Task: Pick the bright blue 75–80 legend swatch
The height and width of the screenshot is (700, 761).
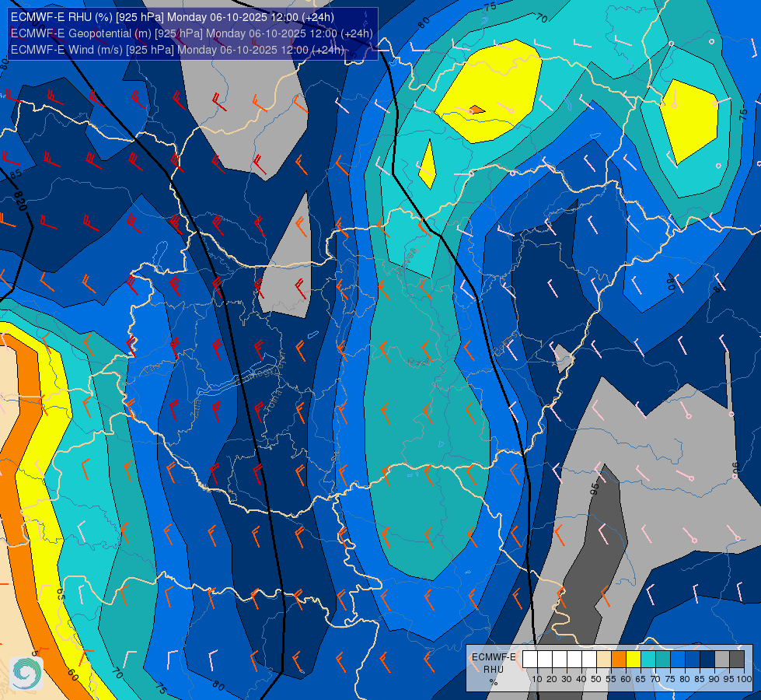Action: 678,659
